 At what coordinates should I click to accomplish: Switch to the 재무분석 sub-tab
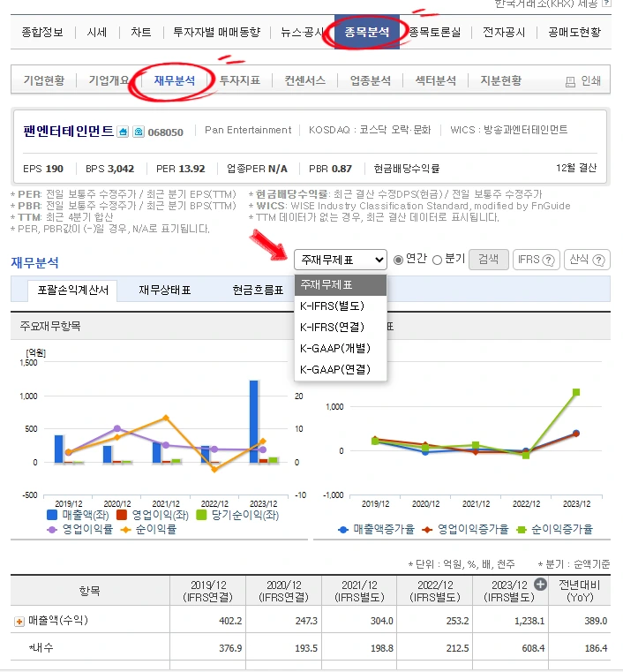(x=174, y=80)
